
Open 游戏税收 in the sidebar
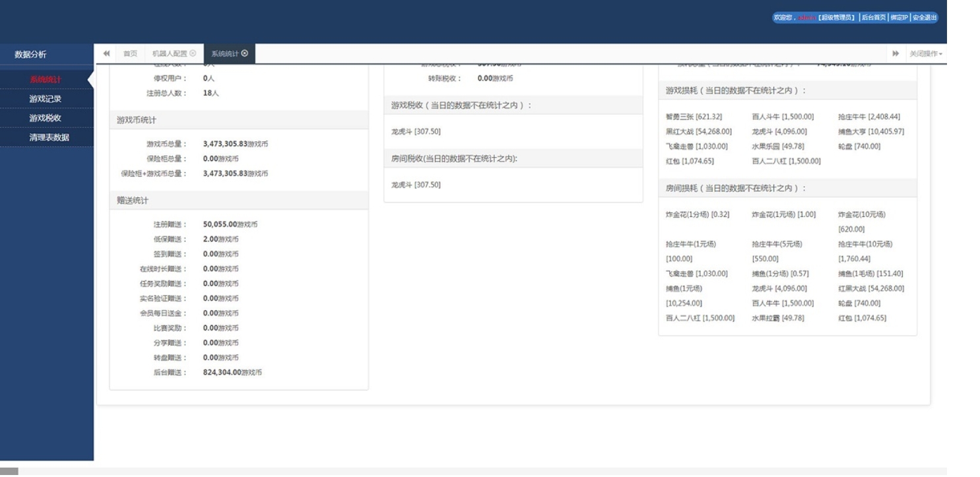tap(46, 118)
